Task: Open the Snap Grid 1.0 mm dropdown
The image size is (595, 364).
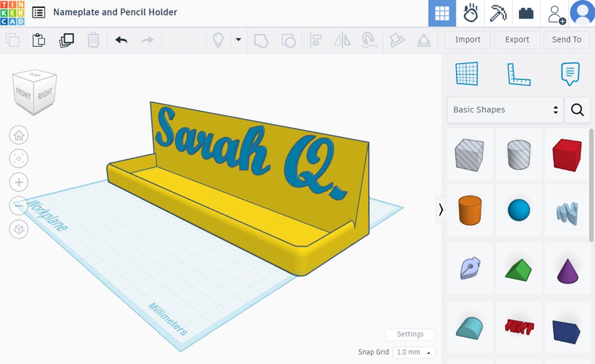Action: pos(414,352)
